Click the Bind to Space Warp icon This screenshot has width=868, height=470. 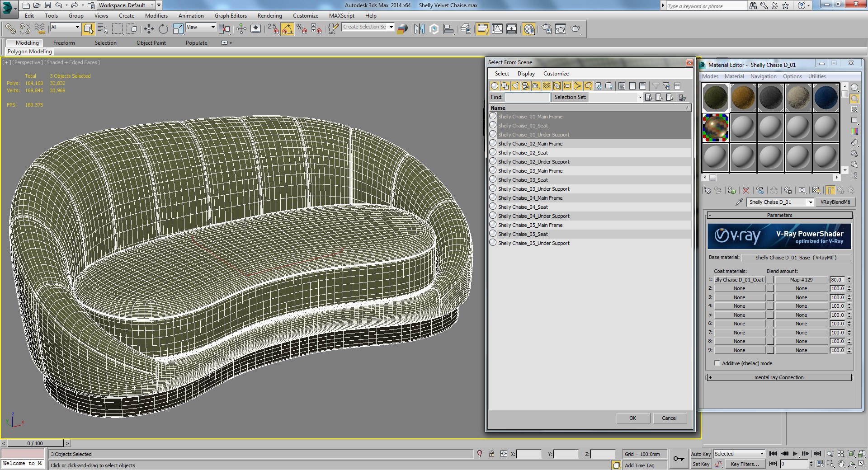pyautogui.click(x=40, y=29)
